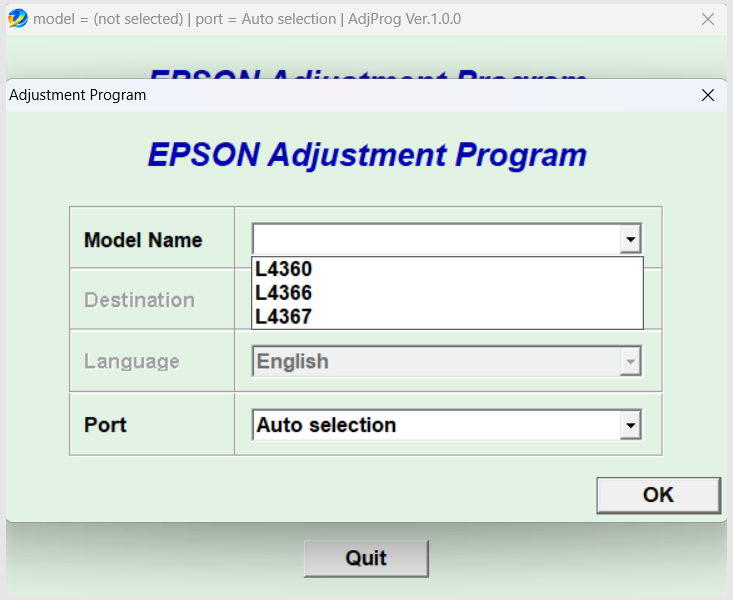Select L4360 from the model list
733x600 pixels.
447,269
